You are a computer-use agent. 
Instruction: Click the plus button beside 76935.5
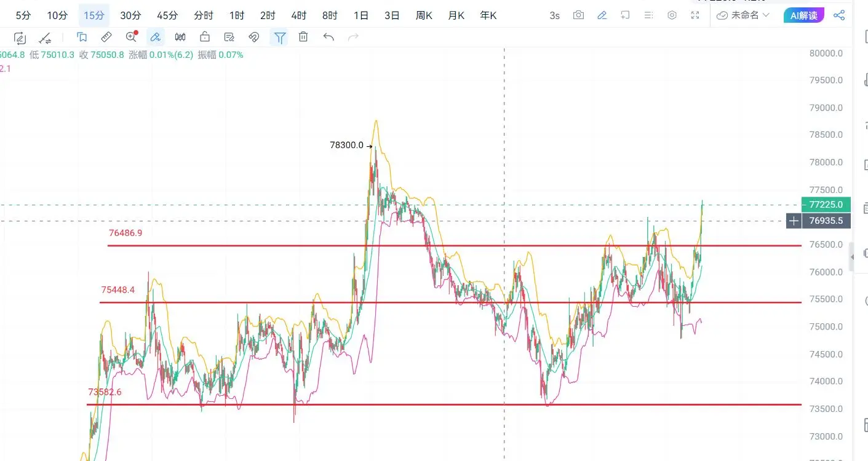(794, 221)
